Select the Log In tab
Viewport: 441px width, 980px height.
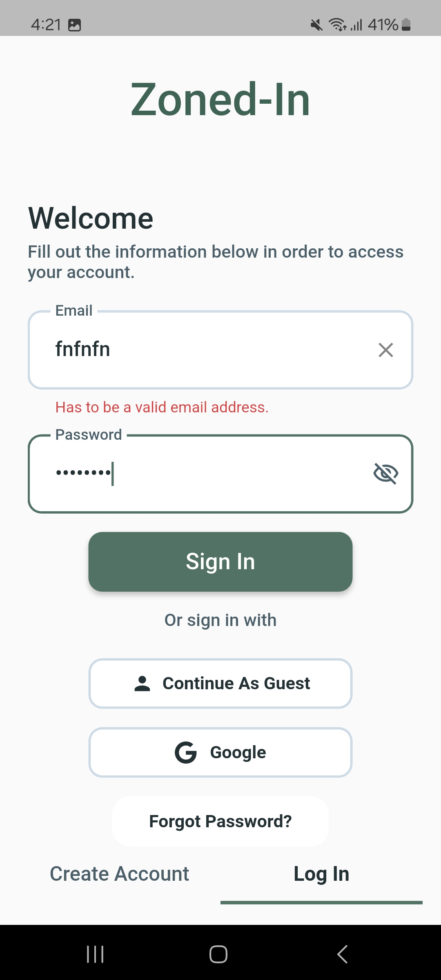click(x=321, y=874)
